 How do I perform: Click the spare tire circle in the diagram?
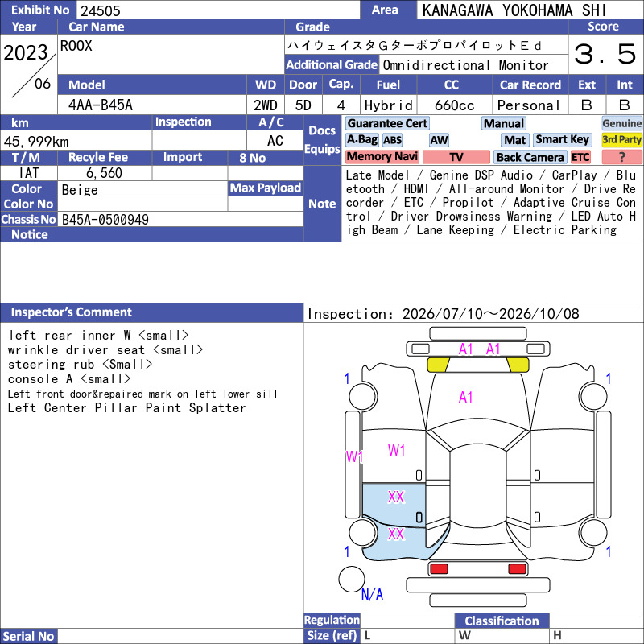[x=352, y=579]
